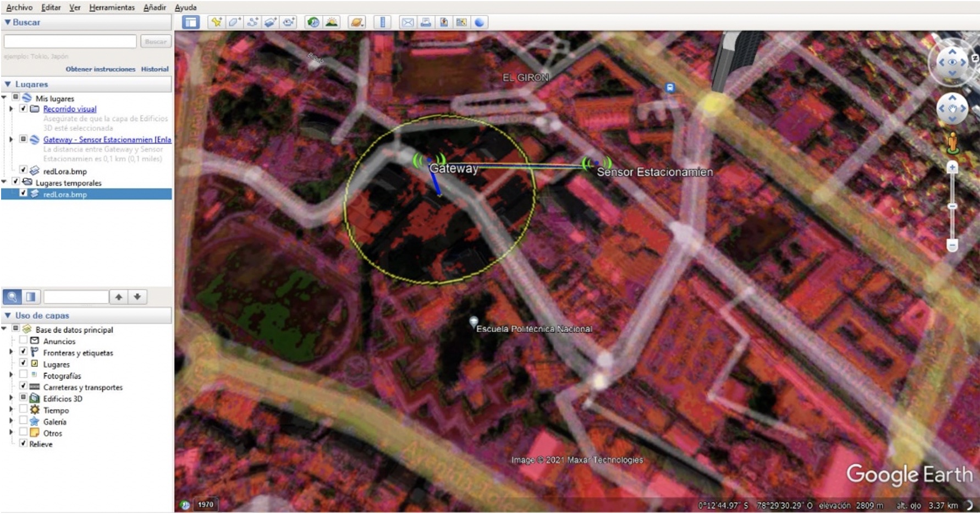Click the transparency panel icon next to magnifier
The height and width of the screenshot is (514, 980).
31,297
